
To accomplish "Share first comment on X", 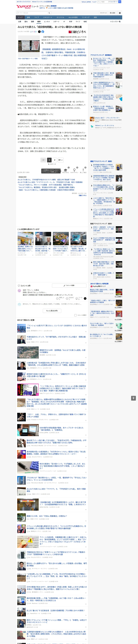I will click(x=85, y=298).
